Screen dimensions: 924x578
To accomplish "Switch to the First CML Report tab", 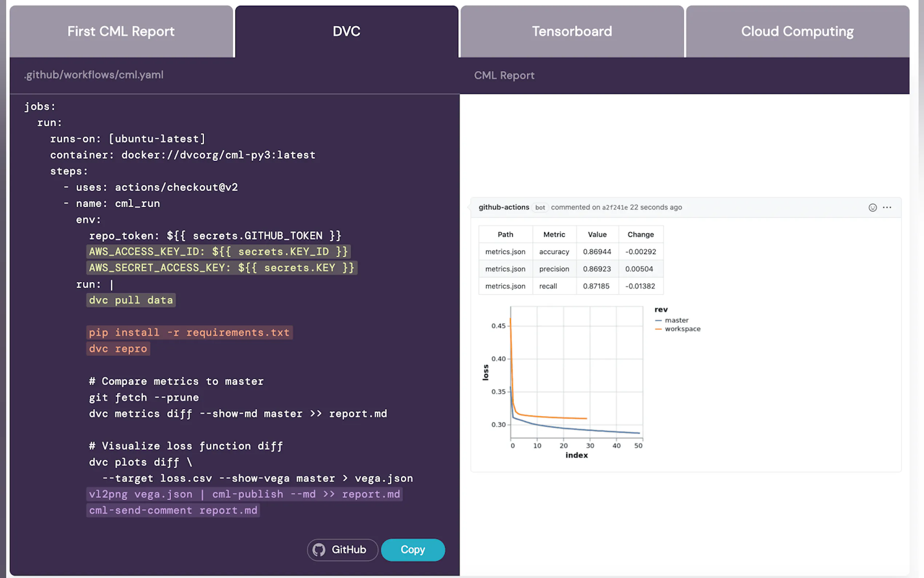I will pos(121,31).
